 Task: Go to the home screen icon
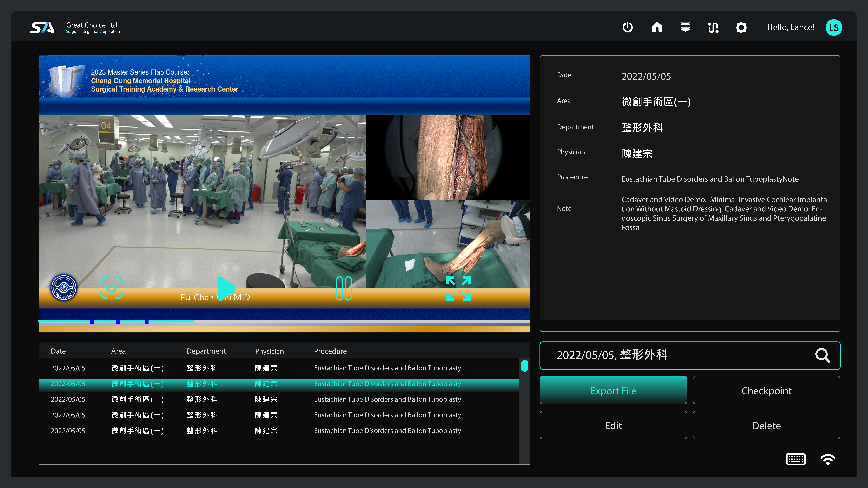click(657, 27)
